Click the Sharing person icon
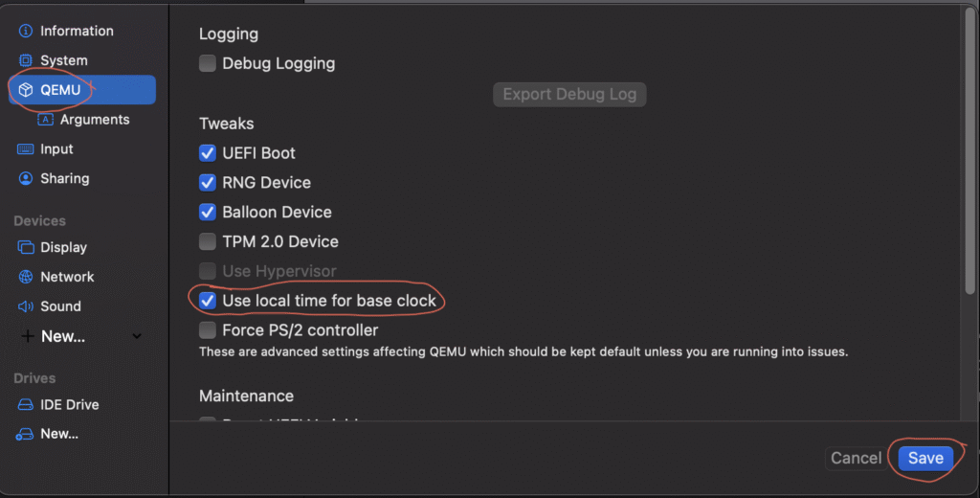 coord(26,179)
